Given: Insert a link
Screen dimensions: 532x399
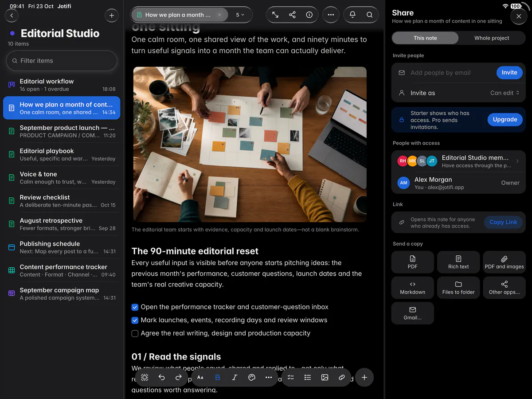Looking at the screenshot, I should click(342, 377).
